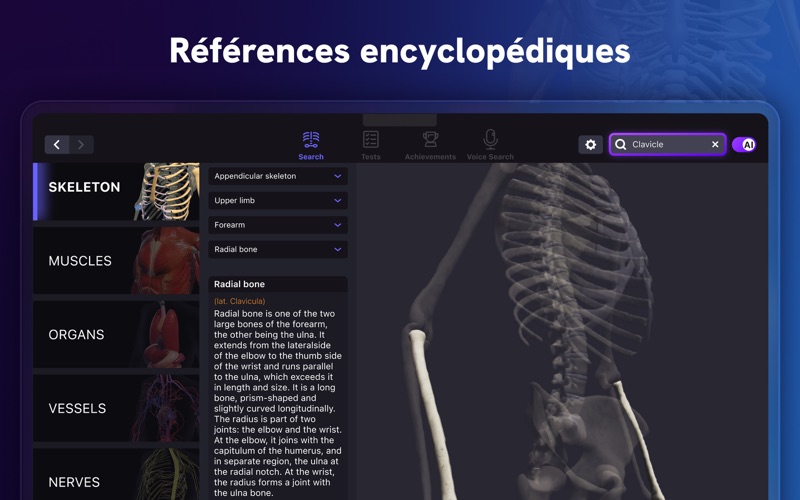Open settings with the gear icon
The height and width of the screenshot is (500, 800).
590,144
